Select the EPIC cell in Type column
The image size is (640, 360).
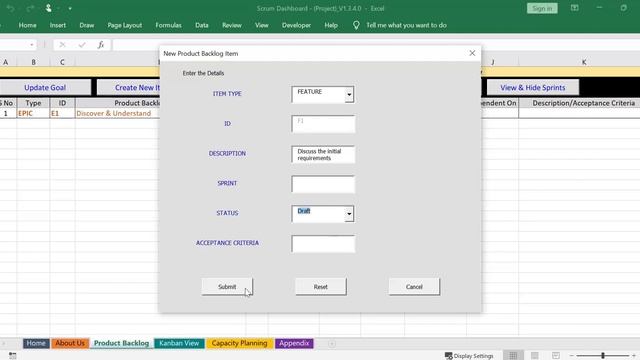click(x=33, y=113)
